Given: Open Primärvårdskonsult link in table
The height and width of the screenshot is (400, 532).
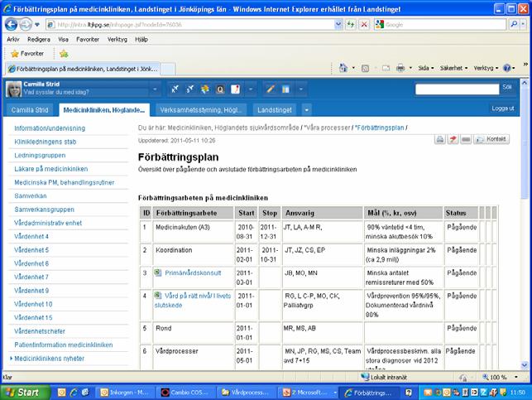Looking at the screenshot, I should coord(193,272).
